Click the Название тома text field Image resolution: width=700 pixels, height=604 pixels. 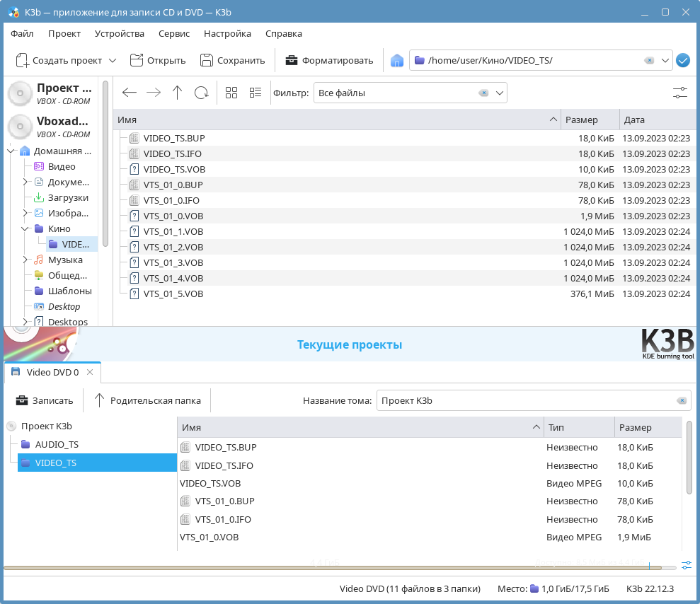pos(524,400)
